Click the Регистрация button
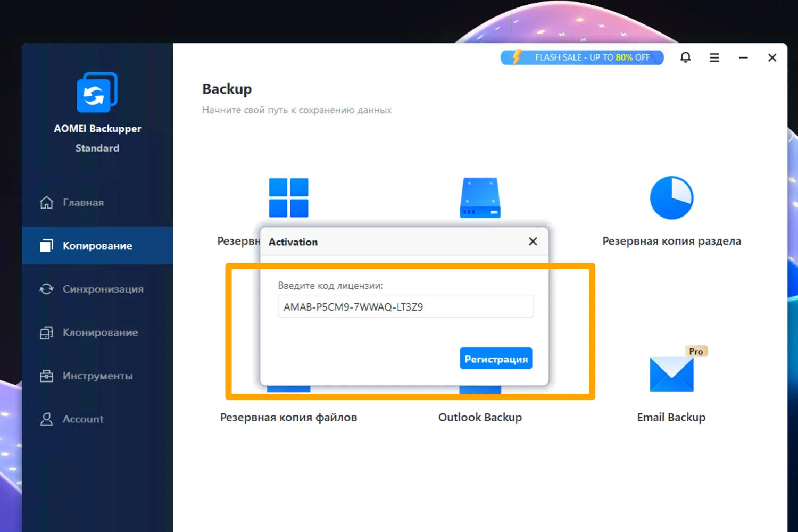 click(x=496, y=359)
